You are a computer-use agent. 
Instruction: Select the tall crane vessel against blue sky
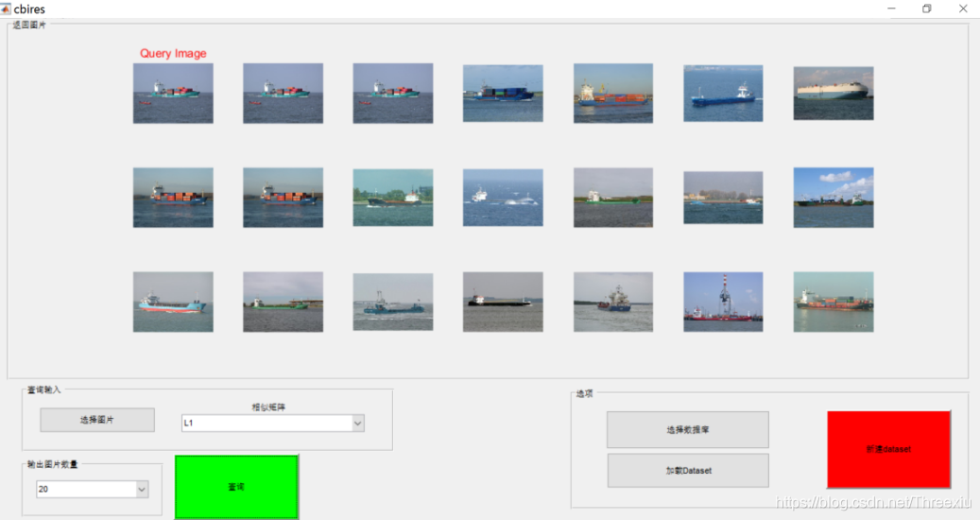pyautogui.click(x=723, y=302)
